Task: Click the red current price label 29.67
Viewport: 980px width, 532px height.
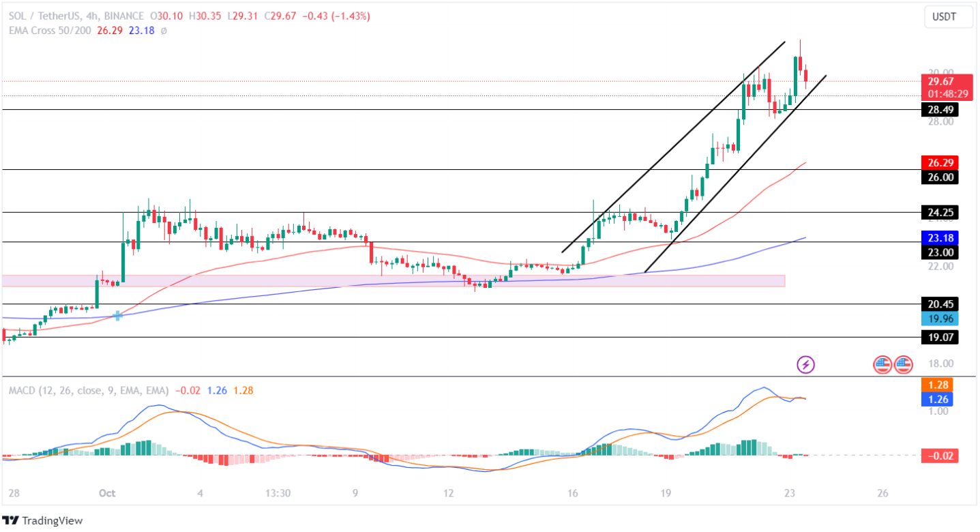Action: coord(940,81)
